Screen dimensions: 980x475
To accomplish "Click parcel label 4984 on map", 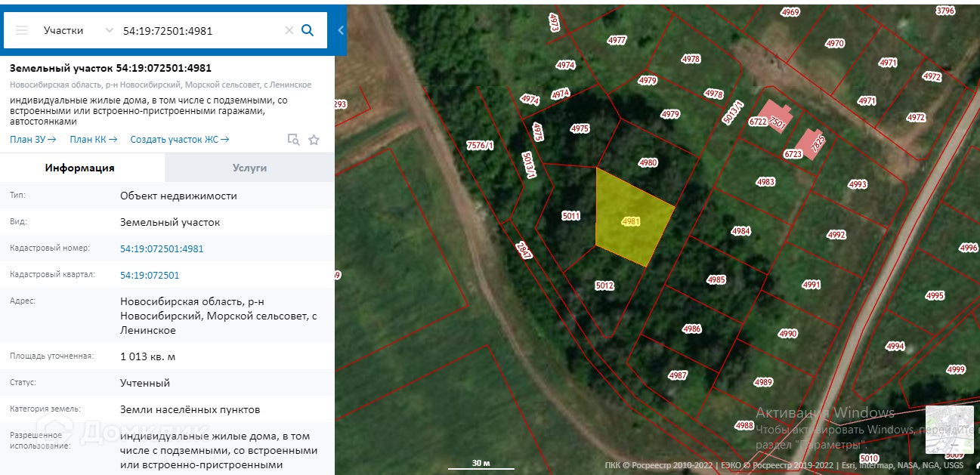I will 741,231.
